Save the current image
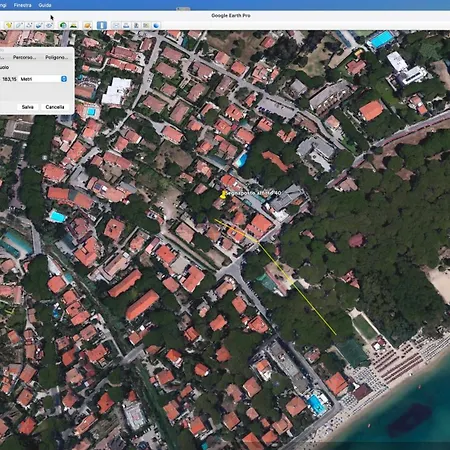450x450 pixels. [x=136, y=25]
